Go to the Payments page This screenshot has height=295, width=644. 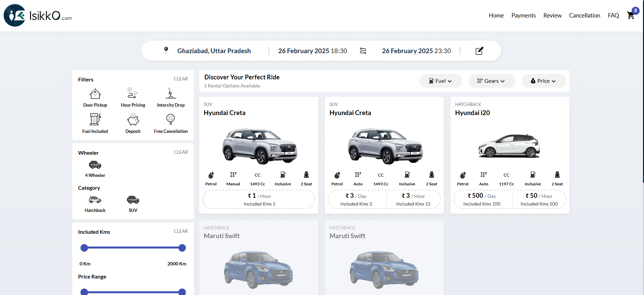[x=523, y=15]
